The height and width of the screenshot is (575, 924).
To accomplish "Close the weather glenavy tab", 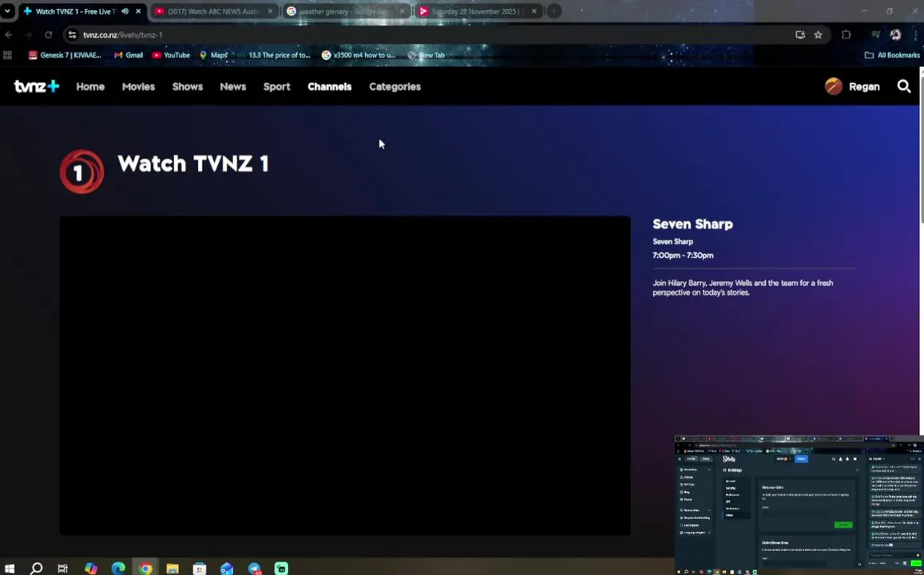I will point(403,11).
